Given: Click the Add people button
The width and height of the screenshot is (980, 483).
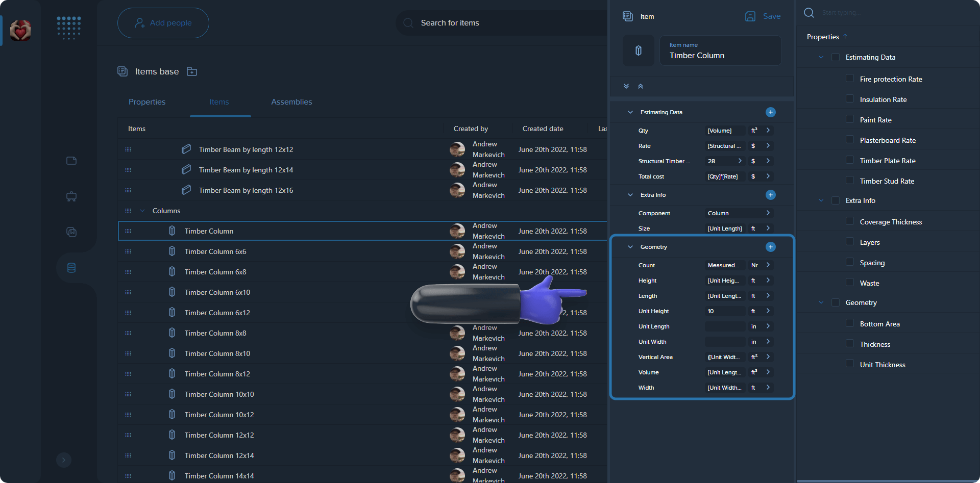Looking at the screenshot, I should [163, 23].
